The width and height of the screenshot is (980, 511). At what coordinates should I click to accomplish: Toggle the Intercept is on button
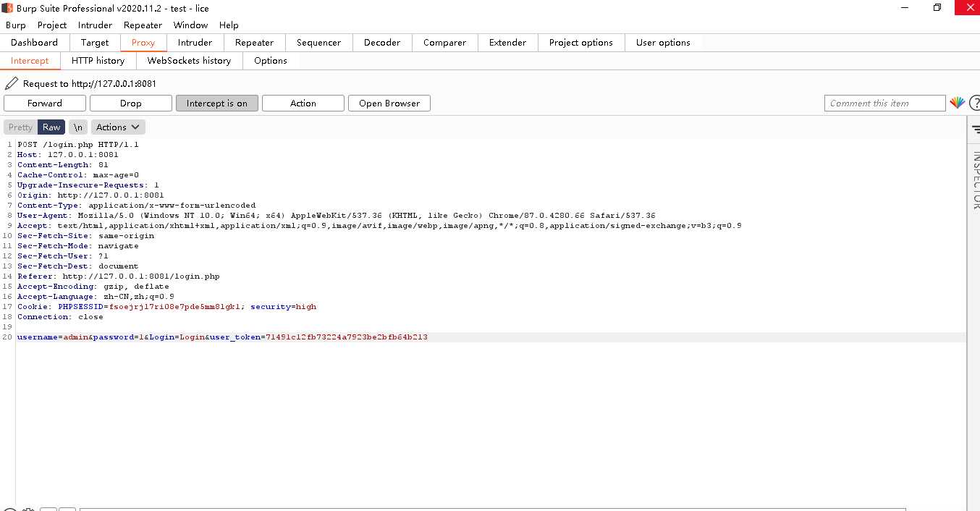tap(216, 103)
